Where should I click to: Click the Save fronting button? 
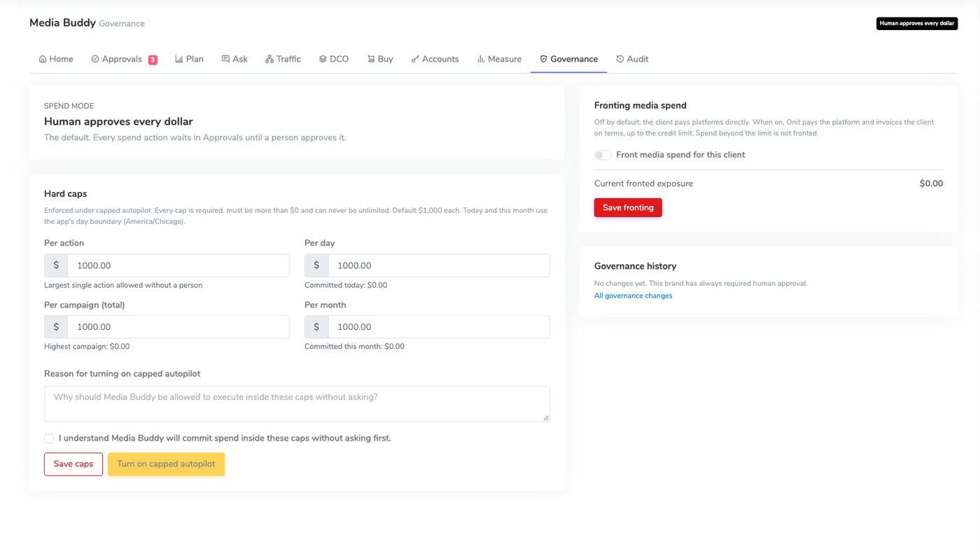click(x=628, y=207)
